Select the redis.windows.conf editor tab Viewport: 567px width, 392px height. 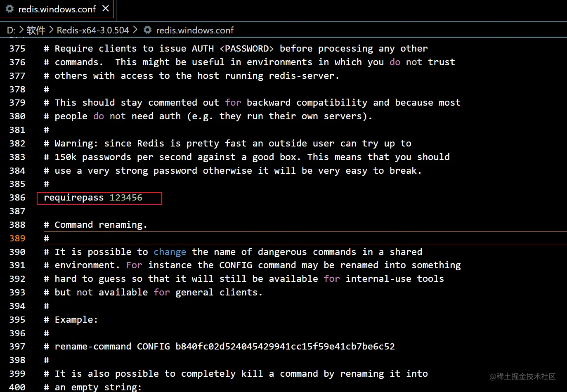(x=57, y=9)
